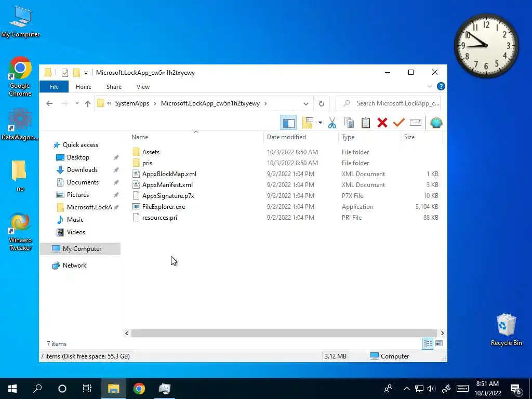Open Task View on the taskbar
532x399 pixels.
(x=87, y=389)
